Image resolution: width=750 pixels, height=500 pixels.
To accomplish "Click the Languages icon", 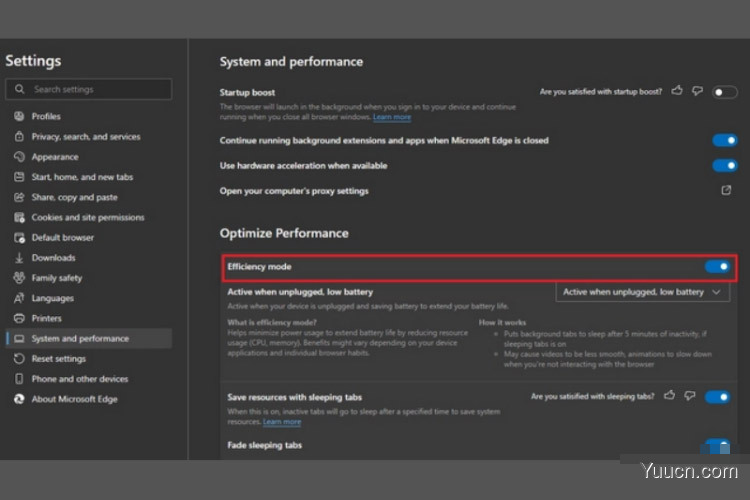I will point(19,298).
